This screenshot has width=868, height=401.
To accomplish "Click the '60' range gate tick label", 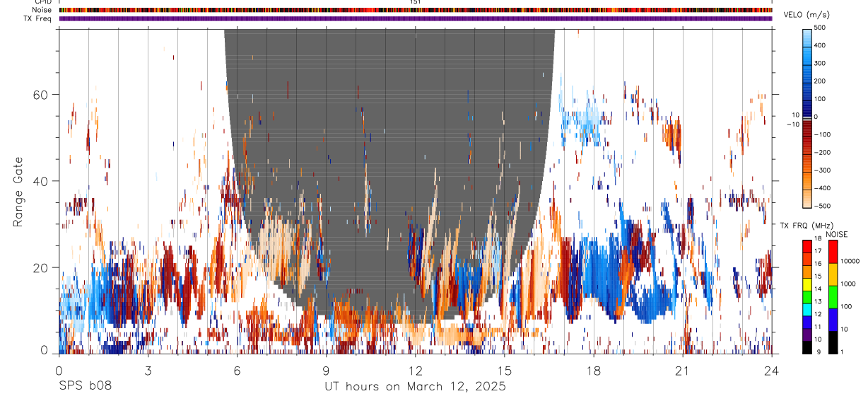I will point(42,95).
